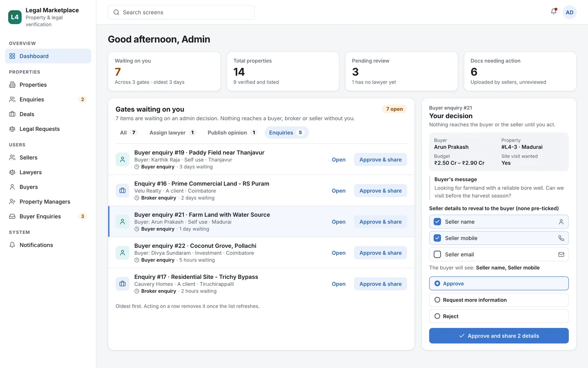
Task: Click the '7 open' badge
Action: pos(394,109)
